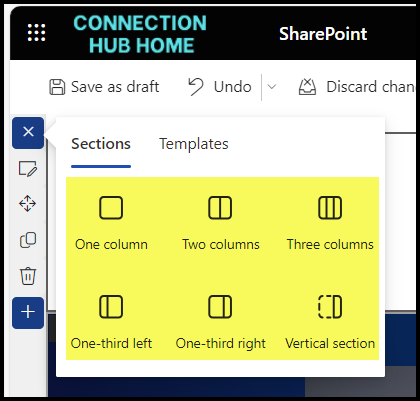Add a Vertical section layout
This screenshot has width=420, height=401.
click(x=330, y=307)
